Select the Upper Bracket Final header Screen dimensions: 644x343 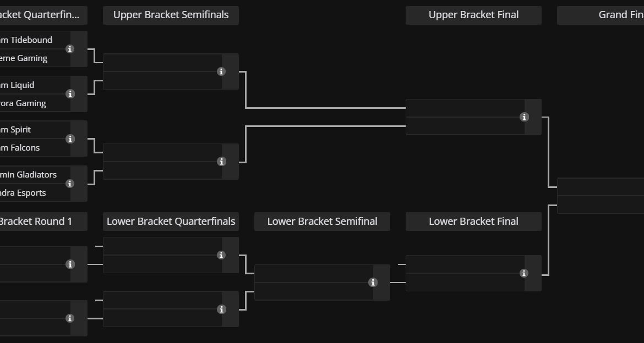coord(473,15)
